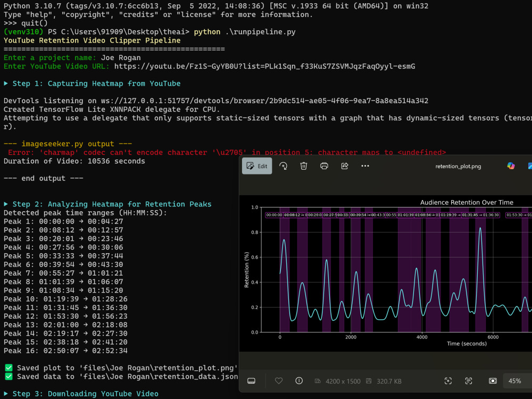Click the scan text icon in viewer

(x=469, y=381)
